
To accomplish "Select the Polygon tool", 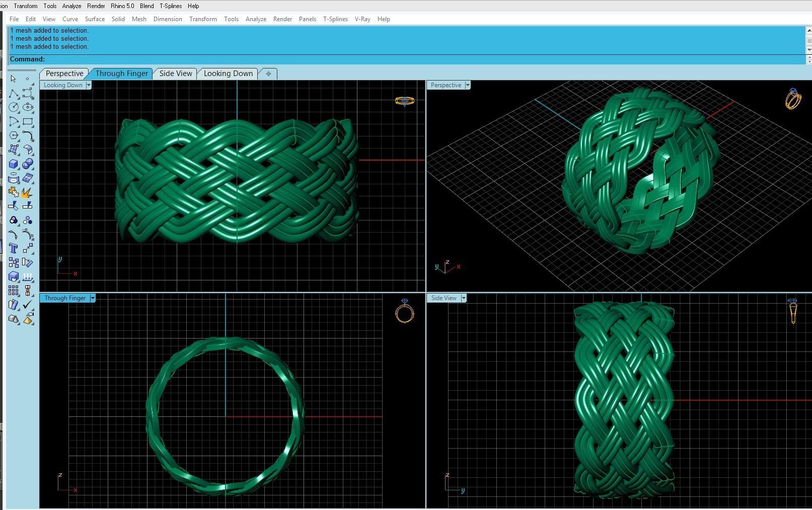I will (x=14, y=135).
